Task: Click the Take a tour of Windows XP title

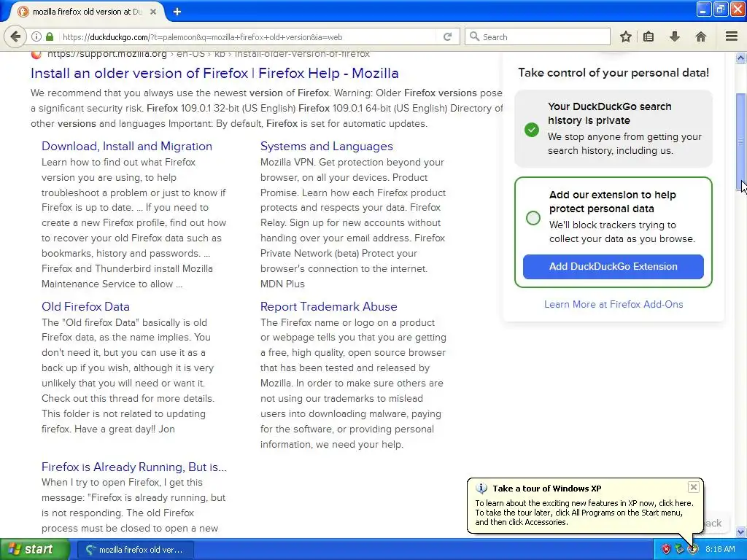Action: (x=547, y=488)
